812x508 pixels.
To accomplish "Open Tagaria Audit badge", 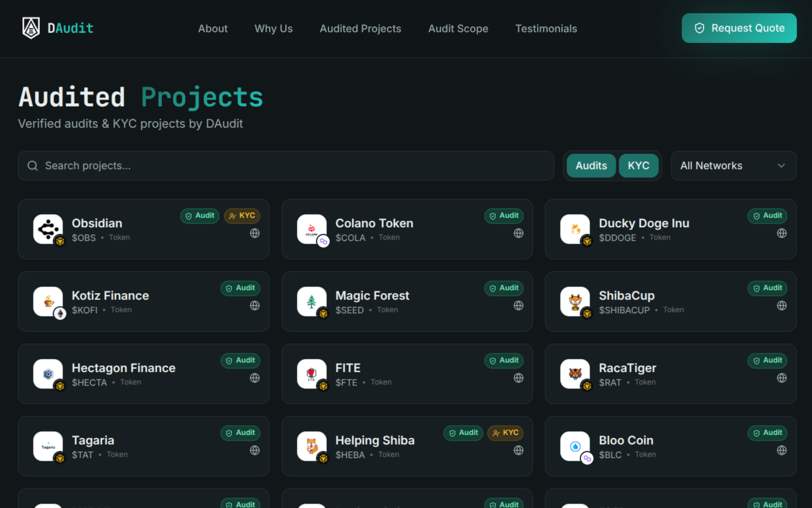I will pyautogui.click(x=240, y=433).
